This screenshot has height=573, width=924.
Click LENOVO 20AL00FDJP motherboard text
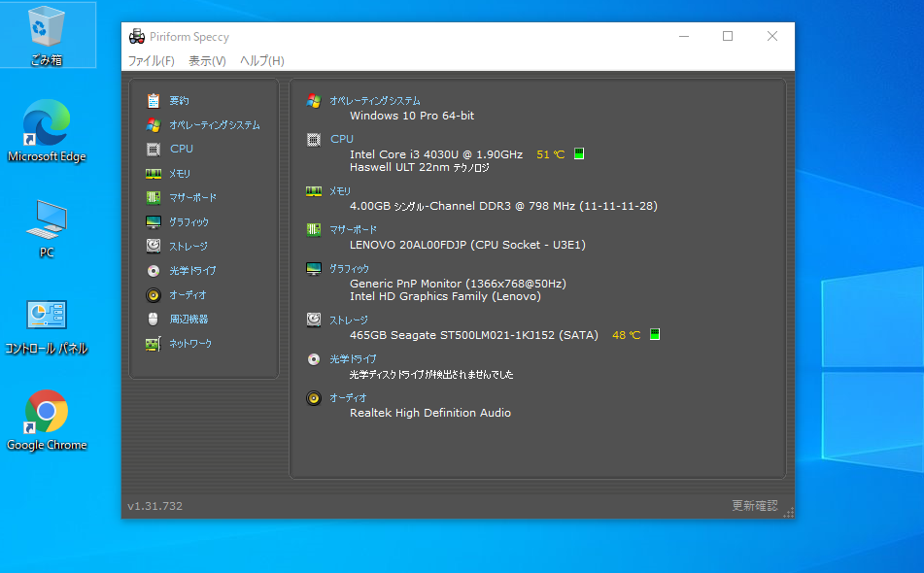pos(467,245)
